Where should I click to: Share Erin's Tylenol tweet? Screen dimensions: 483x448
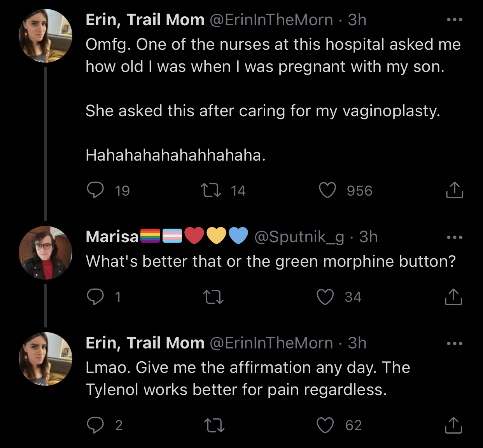pos(453,425)
